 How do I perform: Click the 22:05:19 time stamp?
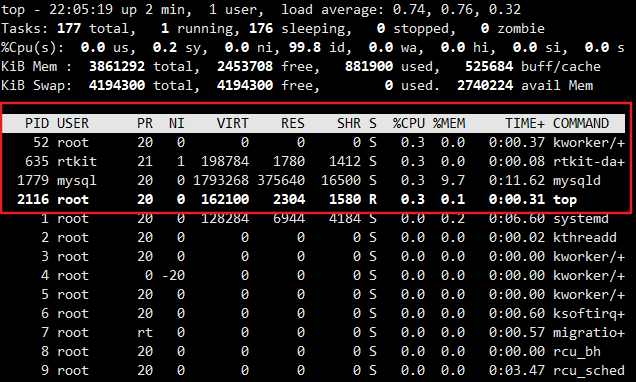[81, 9]
